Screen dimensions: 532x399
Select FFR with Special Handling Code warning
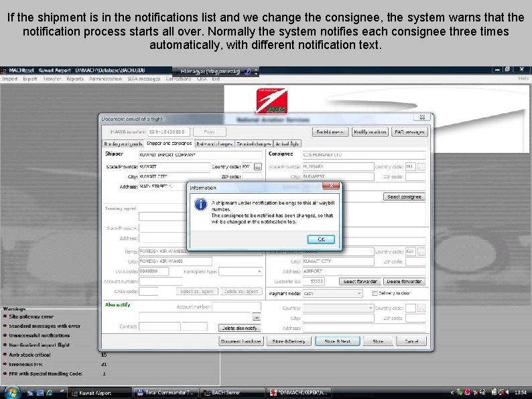[x=46, y=374]
